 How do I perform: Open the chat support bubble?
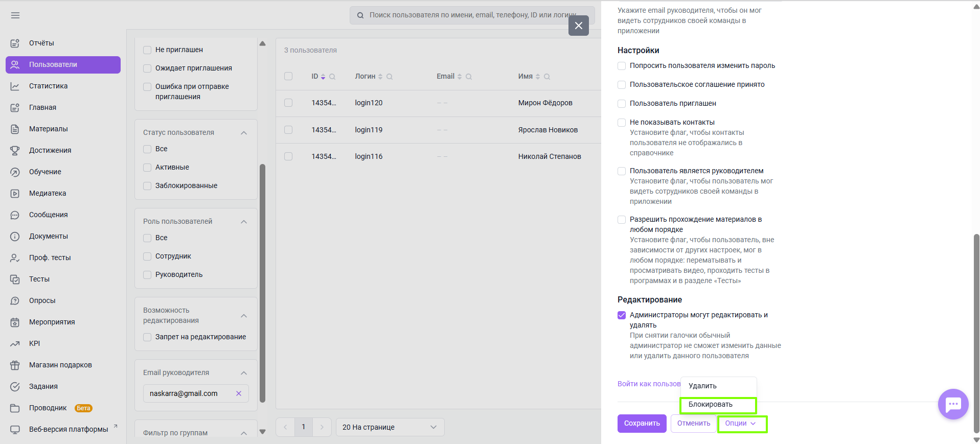point(953,404)
